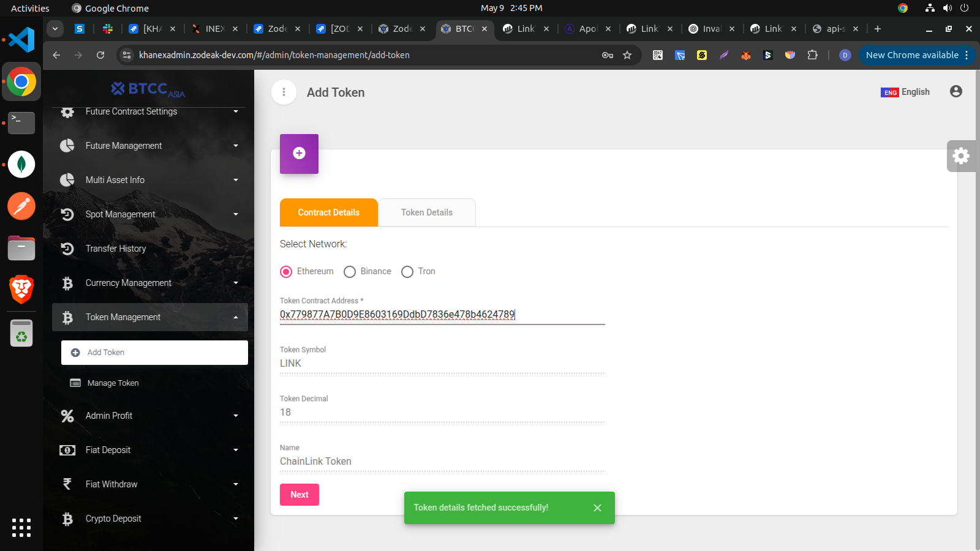Open the settings gear panel on right edge
The height and width of the screenshot is (551, 980).
pos(961,156)
